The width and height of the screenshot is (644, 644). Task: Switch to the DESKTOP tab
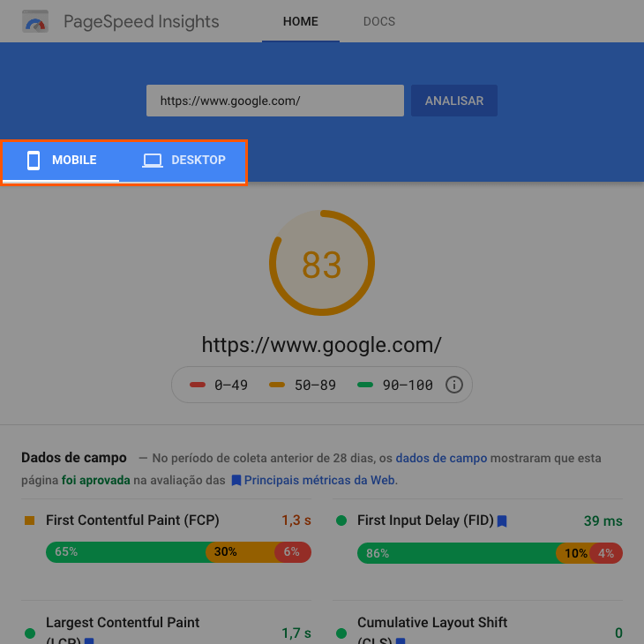coord(183,161)
